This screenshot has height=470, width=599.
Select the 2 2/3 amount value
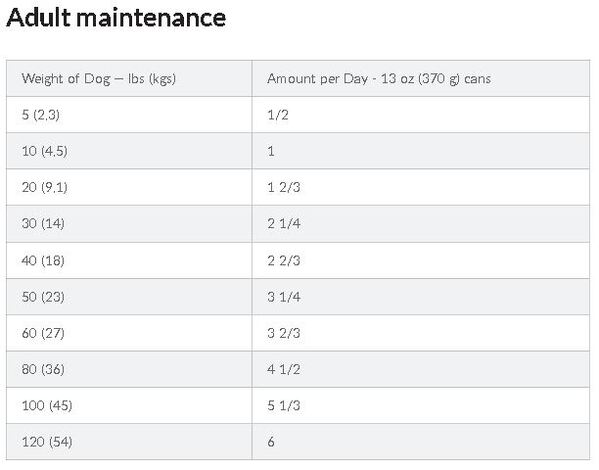click(283, 261)
